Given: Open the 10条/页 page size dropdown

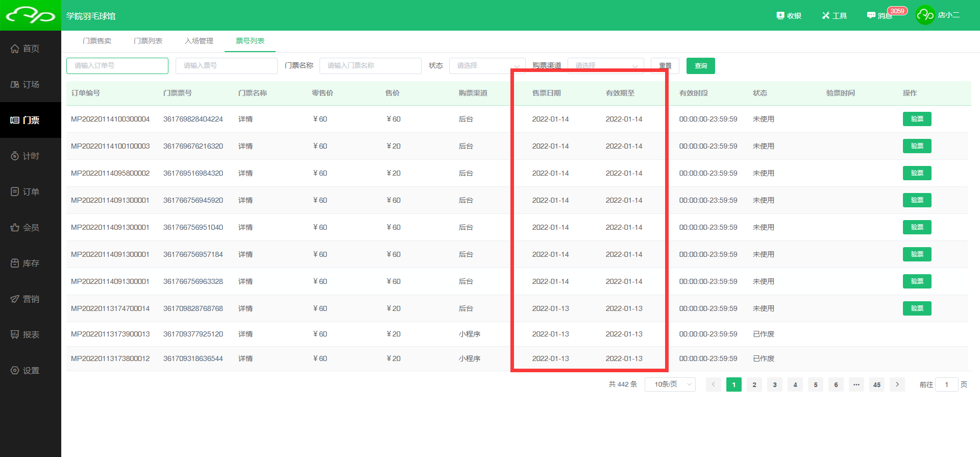Looking at the screenshot, I should click(x=670, y=384).
